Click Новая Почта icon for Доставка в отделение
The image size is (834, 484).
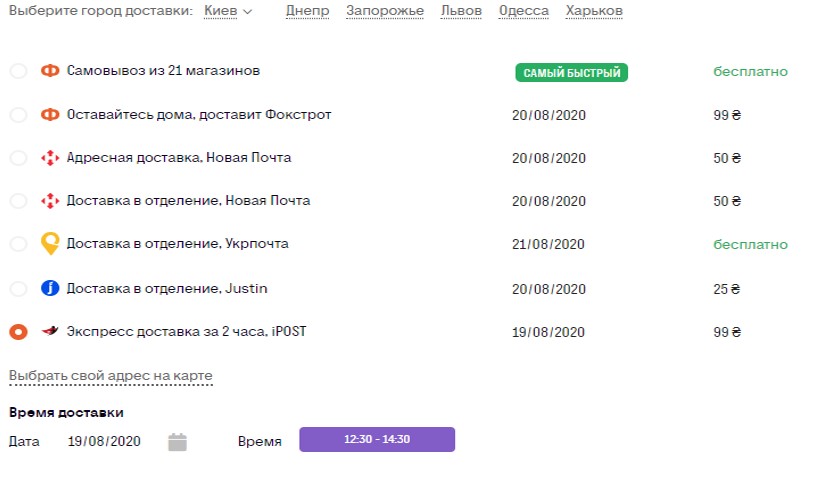(50, 201)
